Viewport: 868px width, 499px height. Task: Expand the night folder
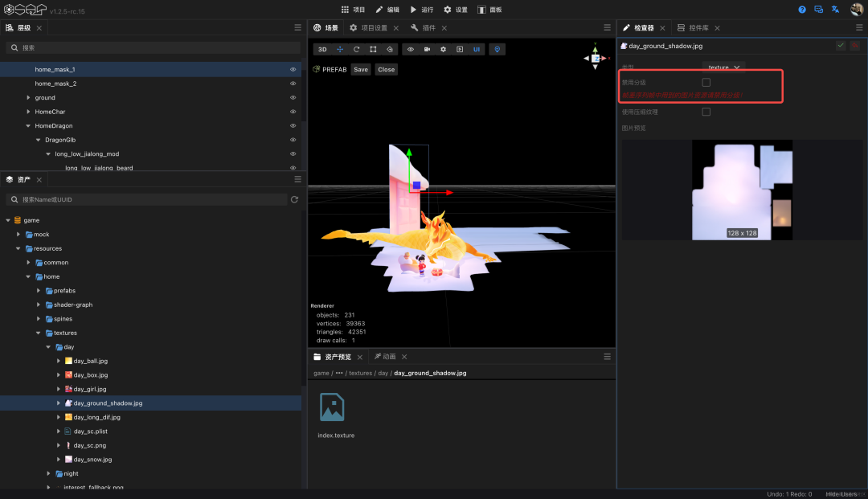[x=48, y=473]
